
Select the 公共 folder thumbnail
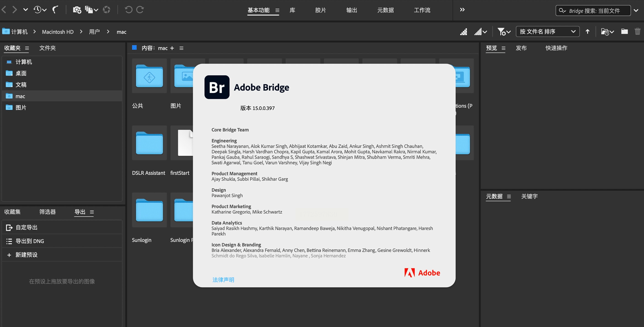point(149,76)
